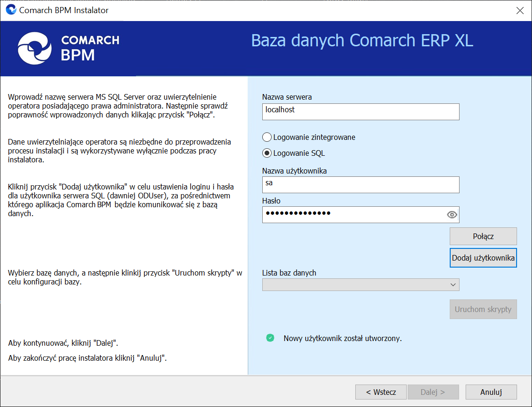Click the 'Baza danych Comarch ERP XL' heading

[x=362, y=40]
